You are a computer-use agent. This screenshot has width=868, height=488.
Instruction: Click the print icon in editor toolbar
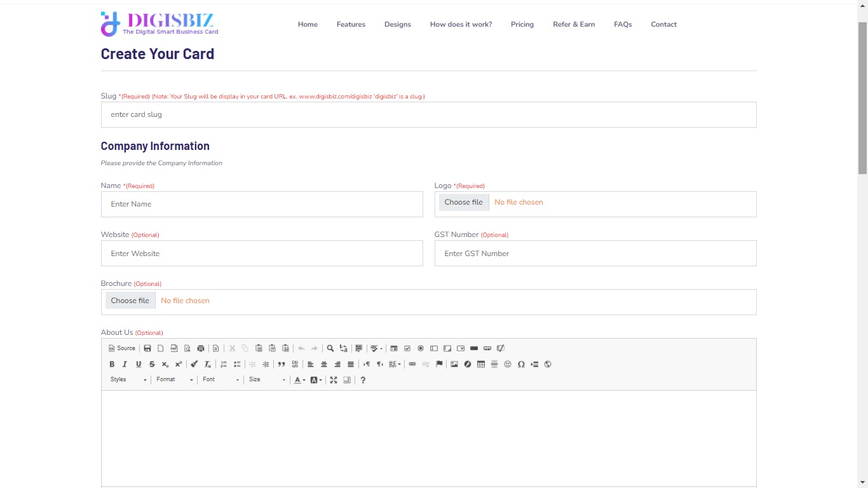point(201,348)
